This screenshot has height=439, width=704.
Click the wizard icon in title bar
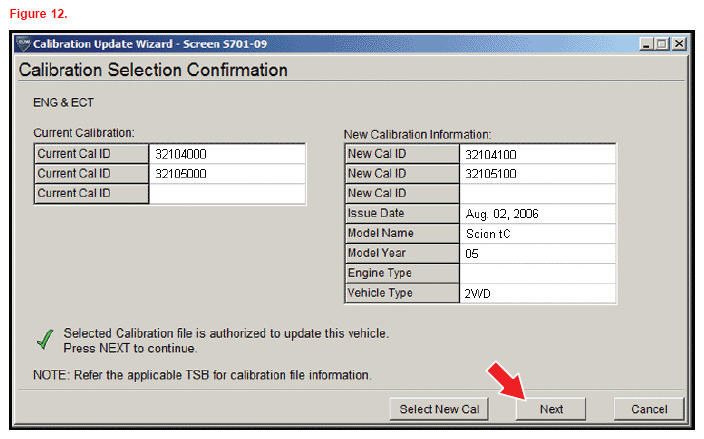click(x=23, y=44)
